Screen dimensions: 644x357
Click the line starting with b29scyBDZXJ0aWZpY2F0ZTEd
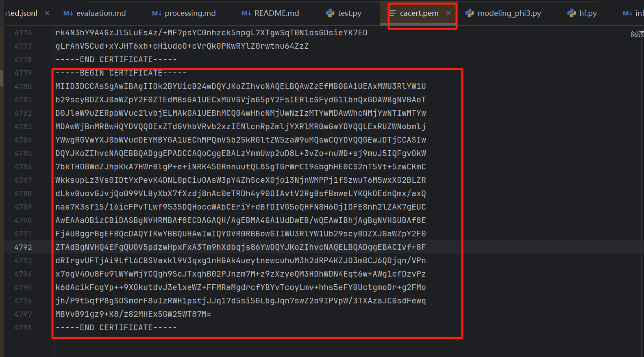point(241,100)
